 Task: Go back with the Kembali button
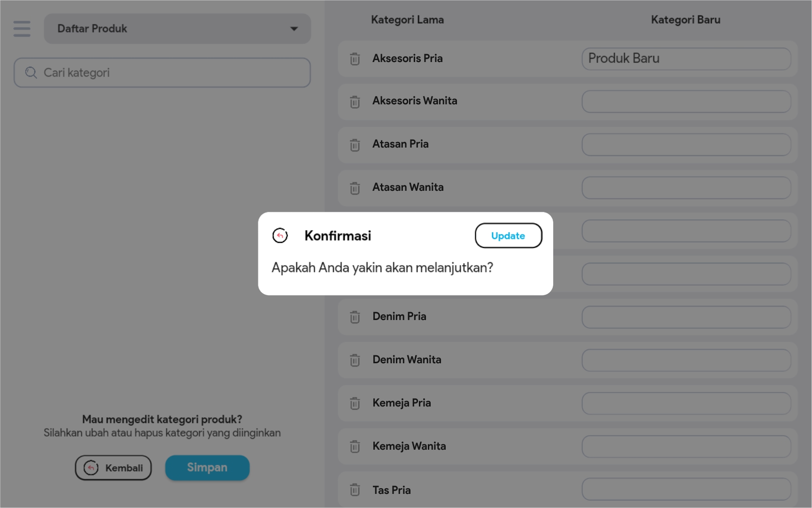[x=113, y=468]
